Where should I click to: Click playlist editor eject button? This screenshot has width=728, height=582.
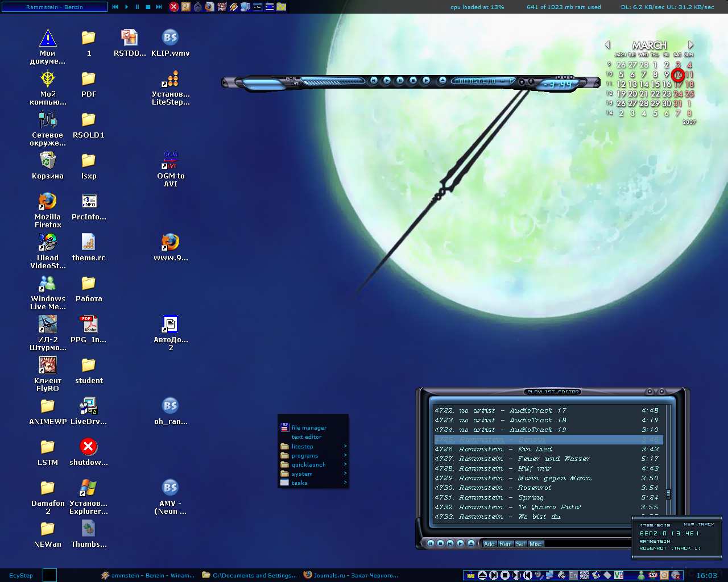[x=471, y=543]
